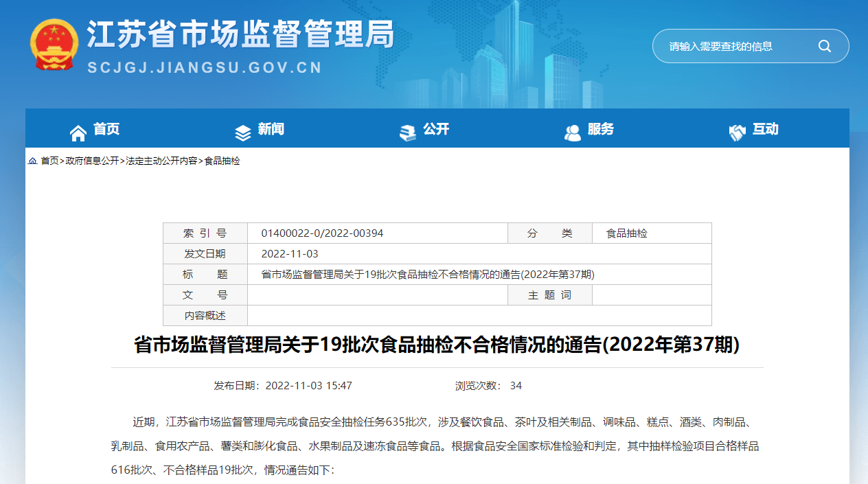The height and width of the screenshot is (484, 868).
Task: Click the search magnifier icon
Action: [825, 46]
